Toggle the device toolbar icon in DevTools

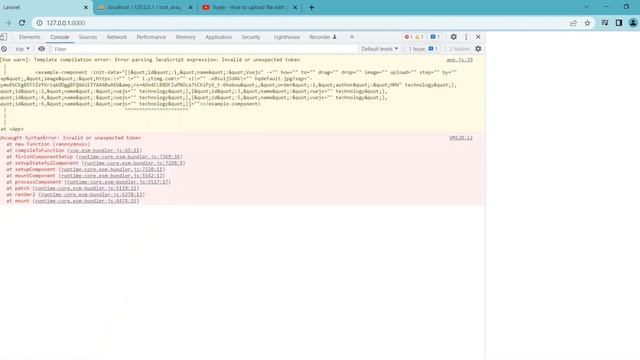tap(4, 37)
